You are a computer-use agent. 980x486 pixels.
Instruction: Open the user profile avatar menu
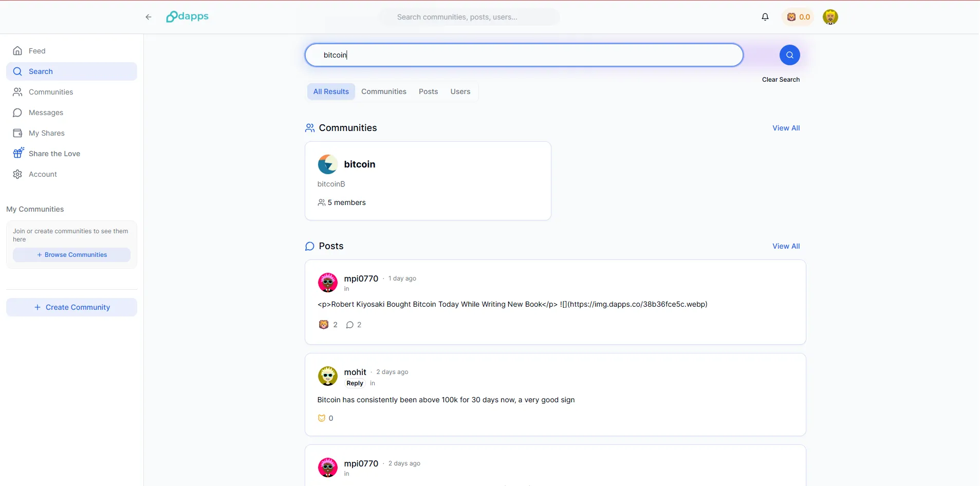click(x=830, y=17)
